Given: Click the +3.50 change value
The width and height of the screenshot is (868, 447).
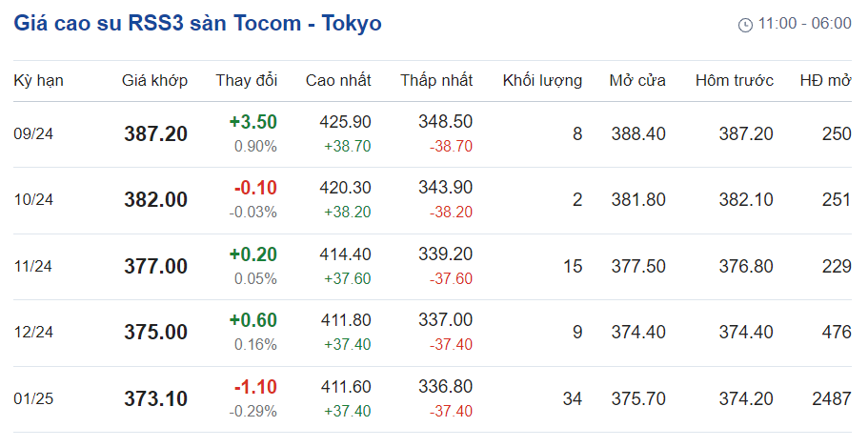Looking at the screenshot, I should pos(253,122).
